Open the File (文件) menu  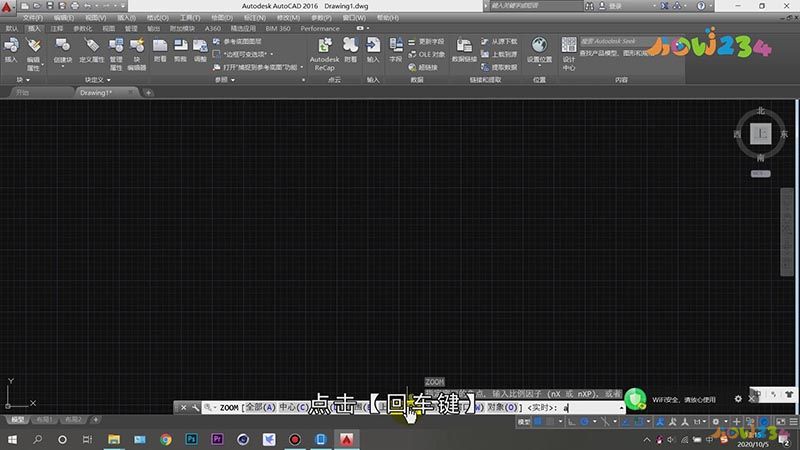(x=33, y=18)
